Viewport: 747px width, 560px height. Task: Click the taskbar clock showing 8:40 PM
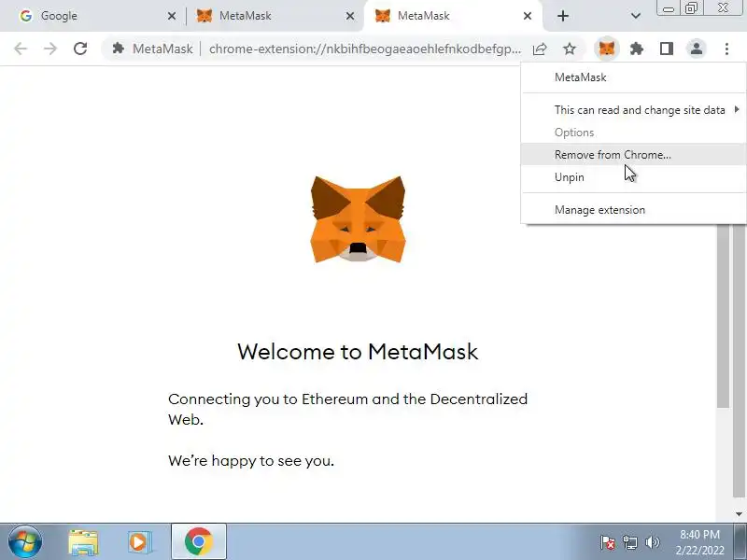click(x=699, y=542)
